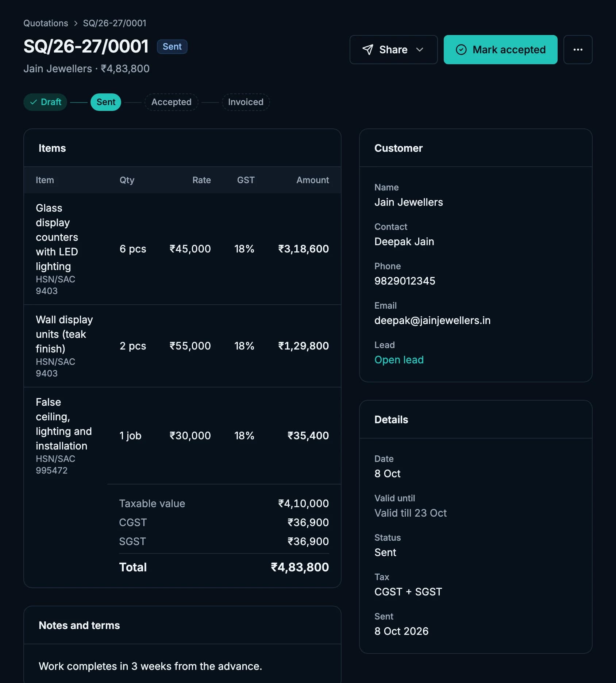This screenshot has width=616, height=683.
Task: Open the lead via Open lead link
Action: click(x=399, y=360)
